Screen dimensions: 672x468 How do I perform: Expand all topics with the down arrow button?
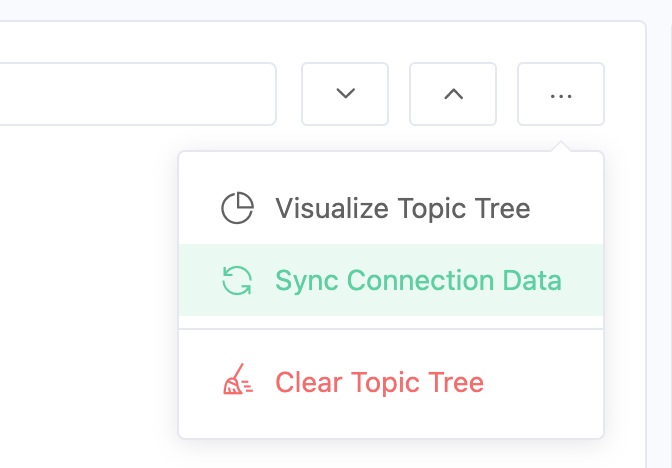(x=345, y=94)
